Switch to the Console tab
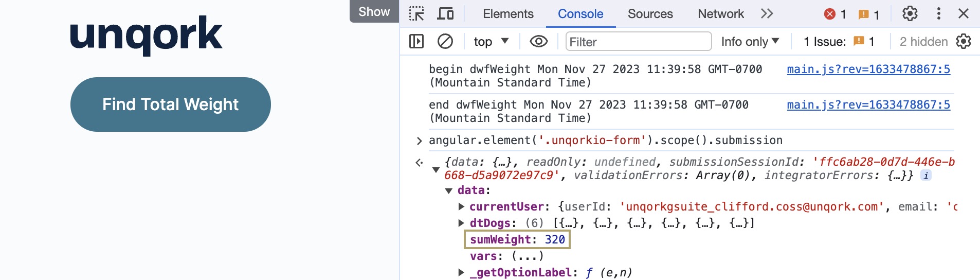 tap(580, 14)
